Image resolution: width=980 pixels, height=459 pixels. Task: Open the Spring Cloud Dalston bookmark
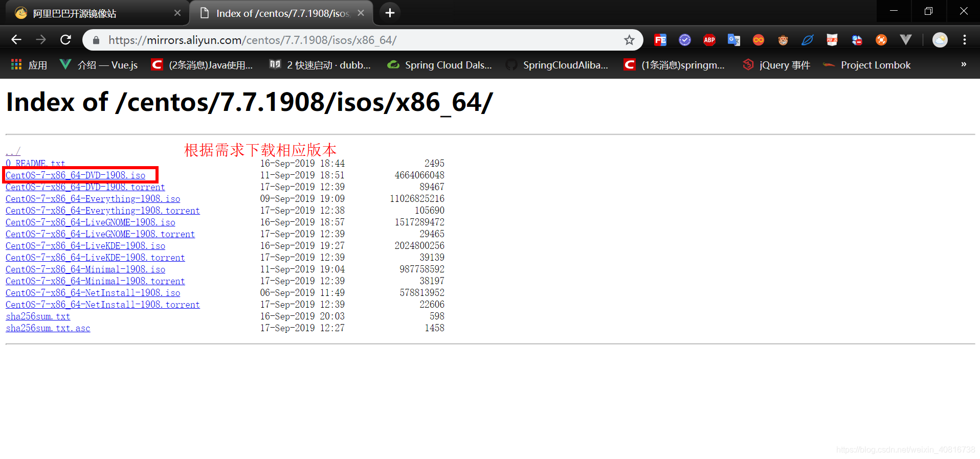440,65
